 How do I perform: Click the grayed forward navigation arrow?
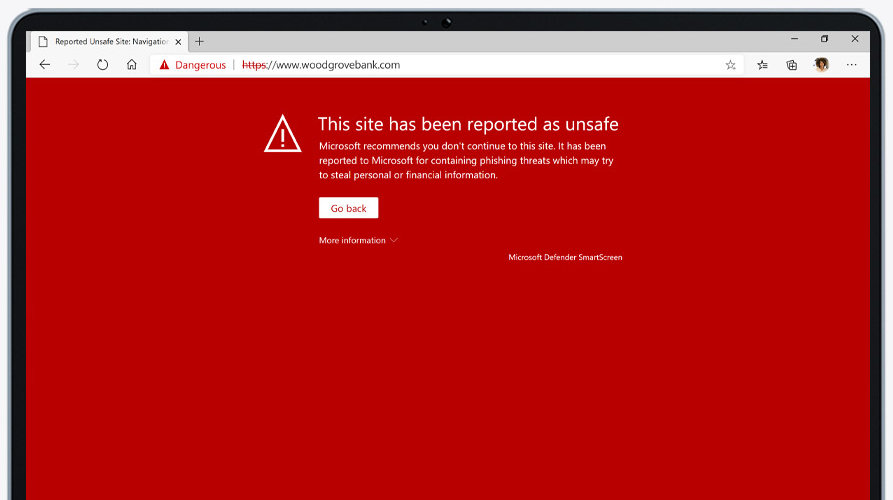click(73, 65)
